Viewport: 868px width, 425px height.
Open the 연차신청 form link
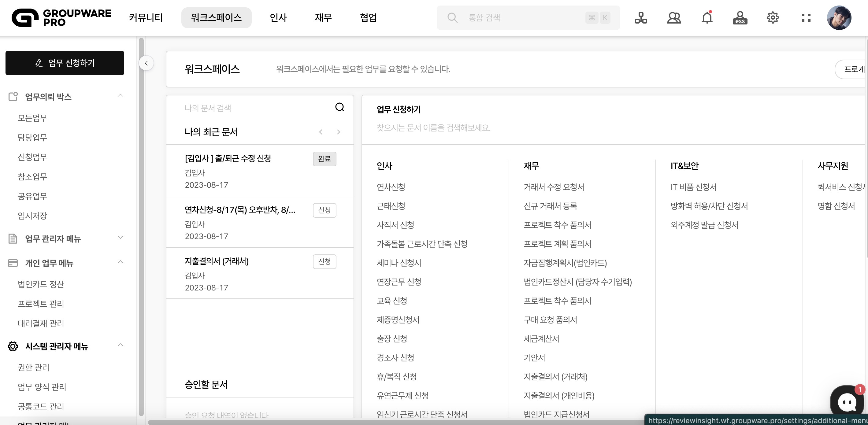[391, 187]
